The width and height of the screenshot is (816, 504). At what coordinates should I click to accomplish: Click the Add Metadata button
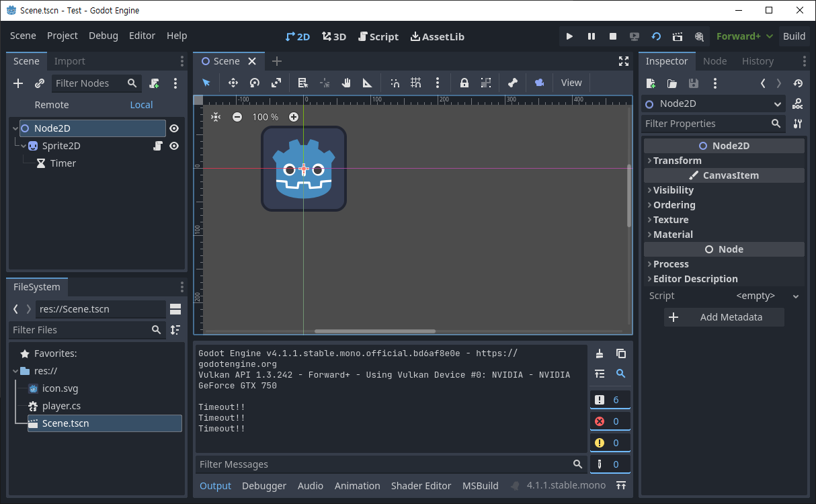pyautogui.click(x=724, y=317)
